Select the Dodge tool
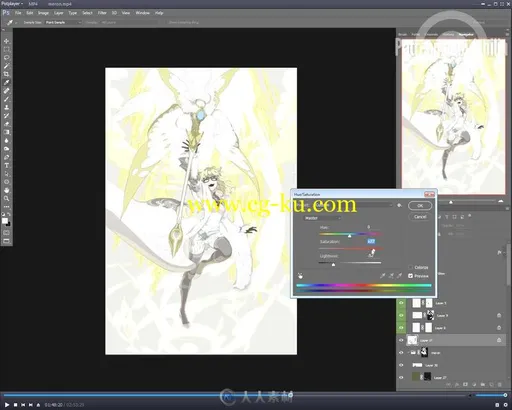This screenshot has width=512, height=410. coord(6,149)
